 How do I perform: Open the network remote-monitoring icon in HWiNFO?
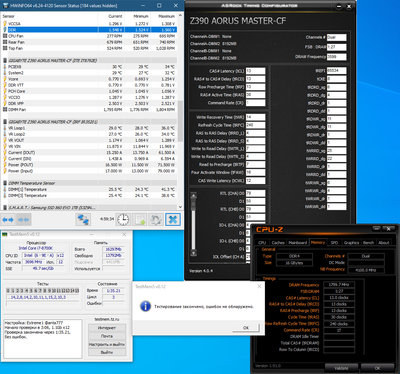click(83, 220)
